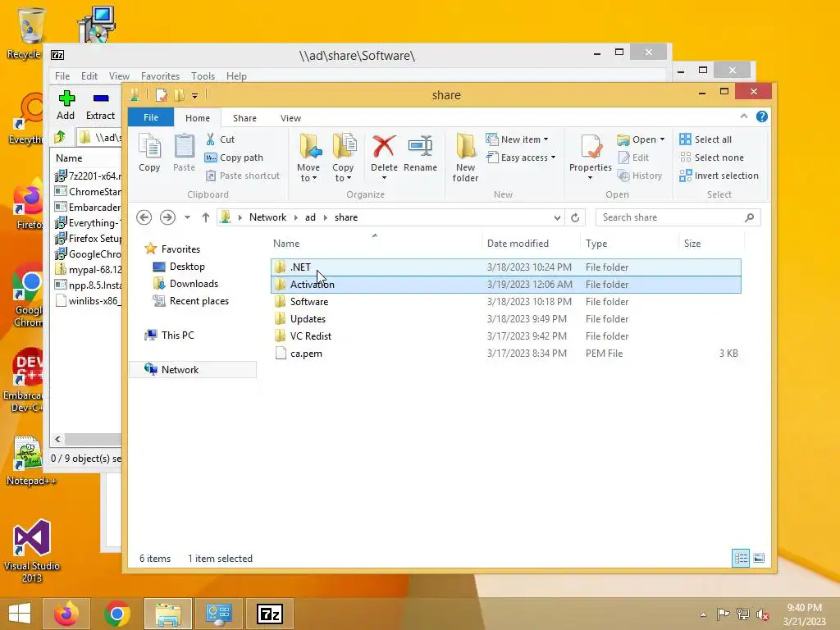840x630 pixels.
Task: Click the Edit command in the Open group
Action: [x=634, y=157]
